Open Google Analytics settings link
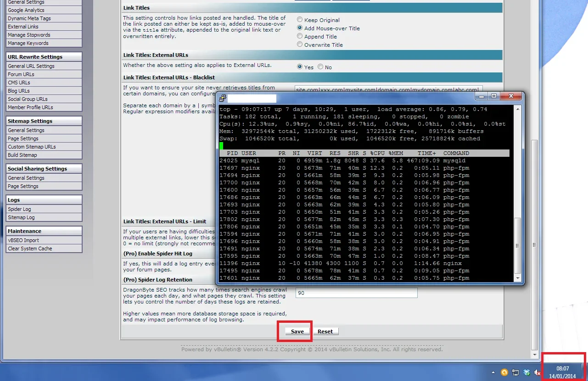Image resolution: width=588 pixels, height=381 pixels. [x=26, y=10]
